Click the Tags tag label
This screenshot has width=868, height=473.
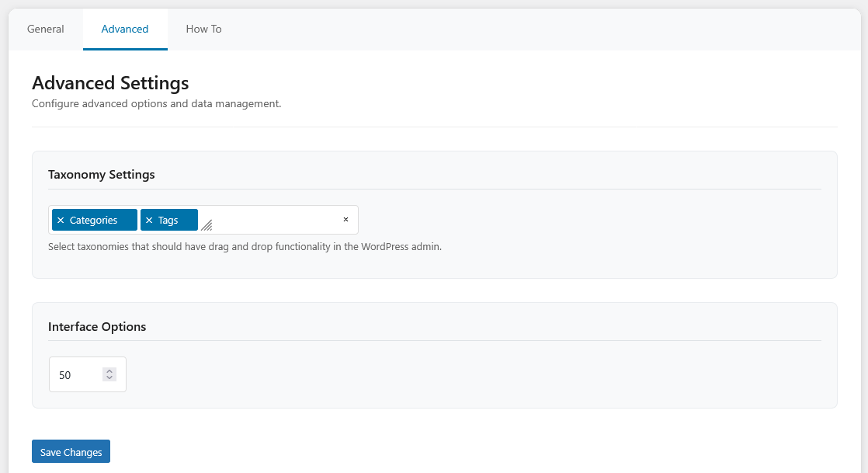pyautogui.click(x=168, y=221)
